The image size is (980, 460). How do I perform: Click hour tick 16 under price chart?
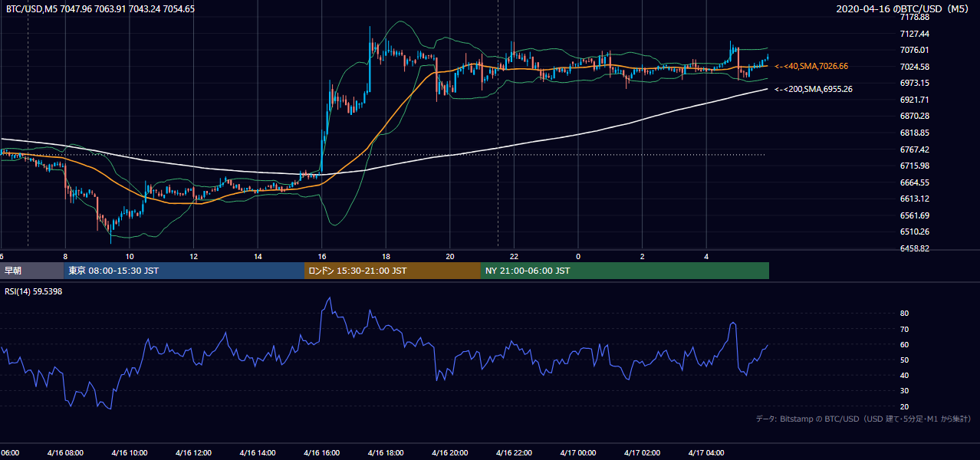coord(322,256)
